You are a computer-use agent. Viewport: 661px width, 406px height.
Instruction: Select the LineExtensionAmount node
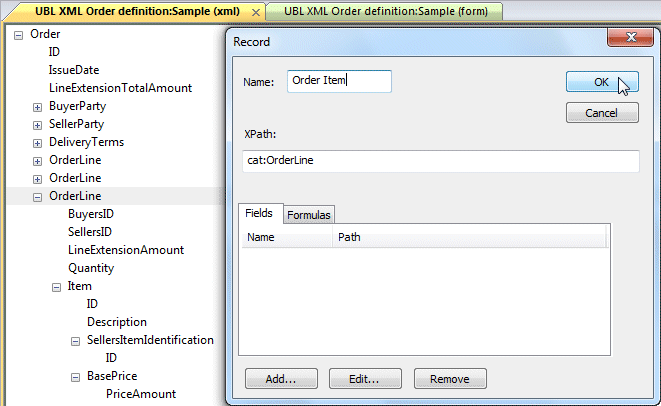[x=126, y=250]
